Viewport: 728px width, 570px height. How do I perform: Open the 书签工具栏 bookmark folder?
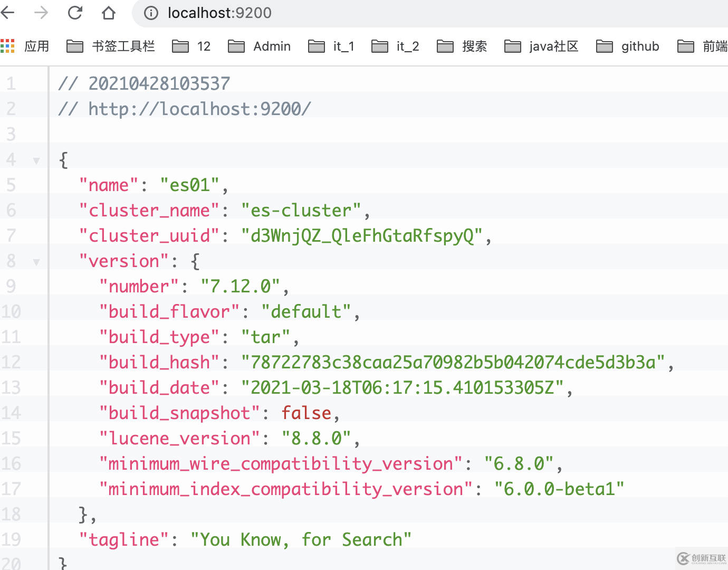click(111, 46)
